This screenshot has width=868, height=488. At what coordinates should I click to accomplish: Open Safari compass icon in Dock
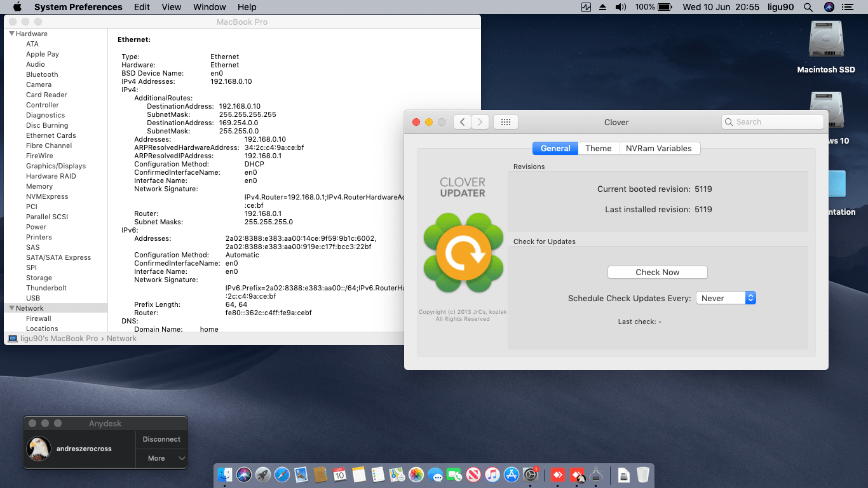point(282,475)
